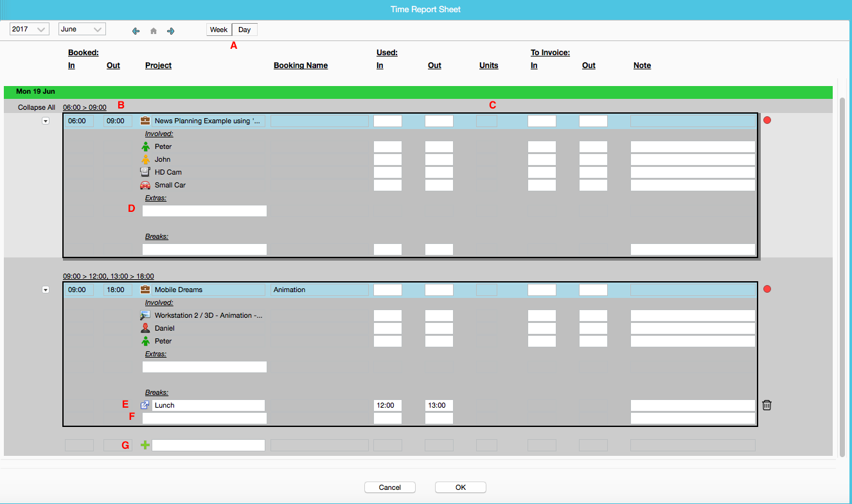Click Collapse All to fold all bookings
The width and height of the screenshot is (852, 504).
coord(36,107)
